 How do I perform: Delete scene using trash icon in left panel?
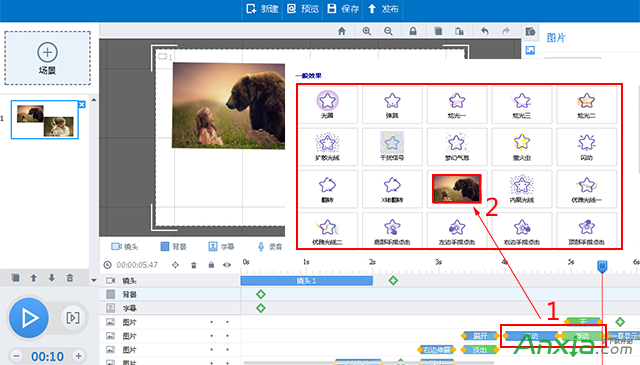coord(70,278)
